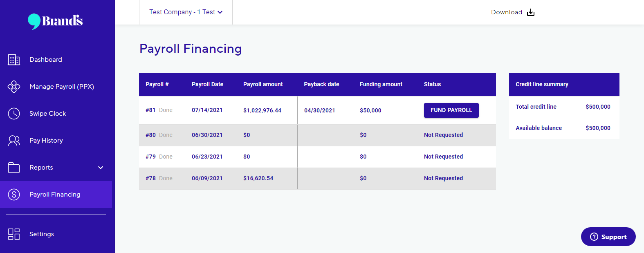Click payroll date 07/14/2021

tap(207, 110)
